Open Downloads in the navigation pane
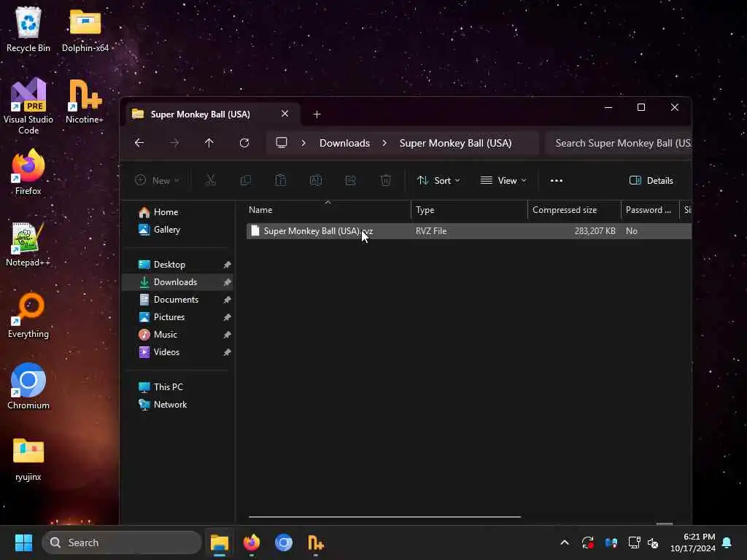This screenshot has height=560, width=747. tap(178, 282)
